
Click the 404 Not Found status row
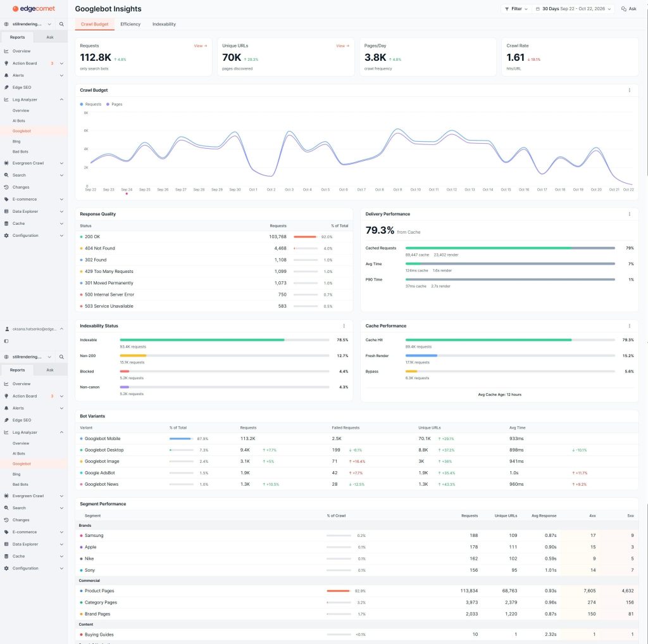pyautogui.click(x=214, y=249)
